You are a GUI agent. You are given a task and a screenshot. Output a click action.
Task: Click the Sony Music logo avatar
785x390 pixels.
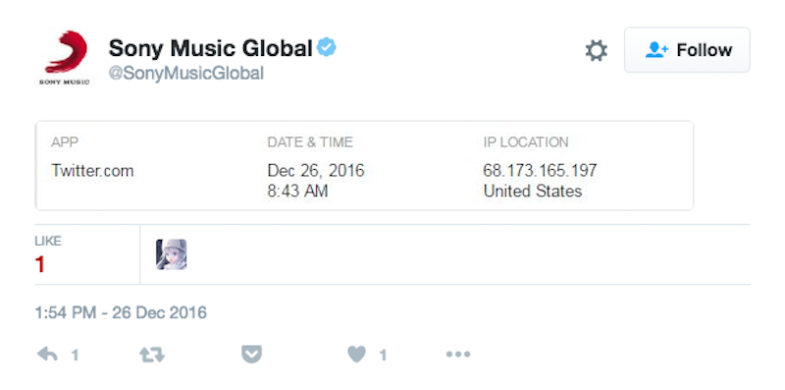(65, 58)
